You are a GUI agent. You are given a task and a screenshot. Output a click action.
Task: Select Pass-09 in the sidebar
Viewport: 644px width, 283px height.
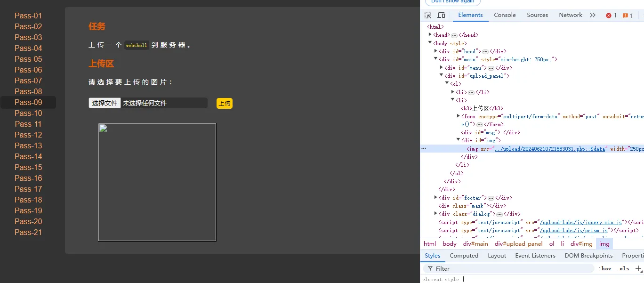28,102
